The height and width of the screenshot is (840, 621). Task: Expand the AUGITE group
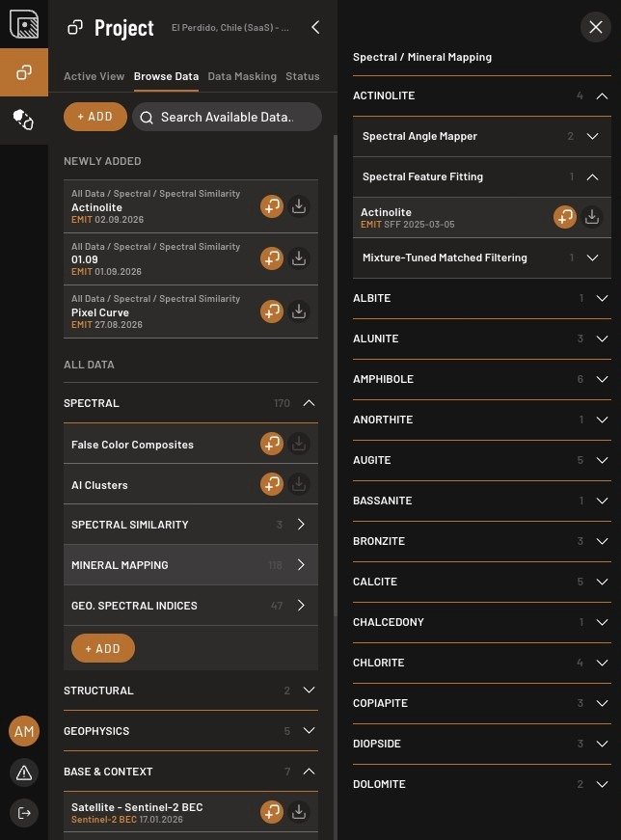482,460
